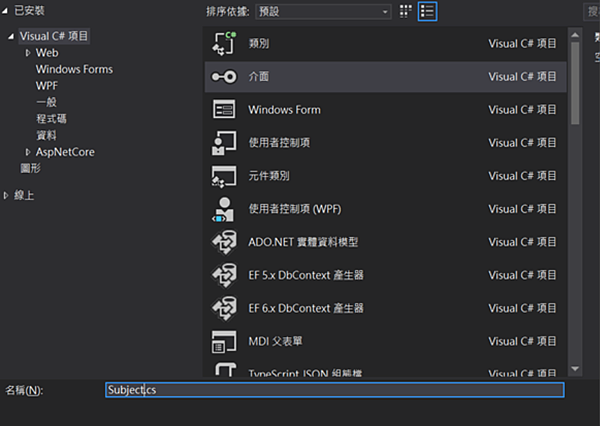Click the 介面 template name
Image resolution: width=600 pixels, height=426 pixels.
pyautogui.click(x=259, y=77)
